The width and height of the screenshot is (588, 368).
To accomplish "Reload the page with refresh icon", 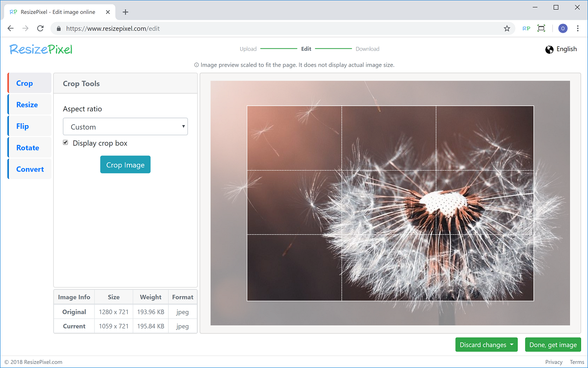I will click(40, 29).
